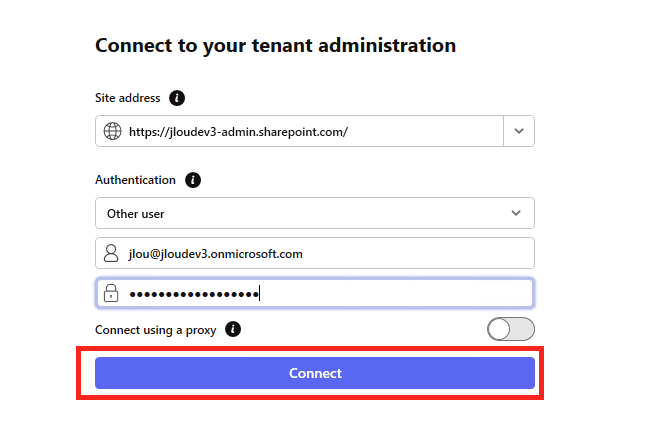This screenshot has height=438, width=669.
Task: Click the white knob of the proxy toggle
Action: [499, 329]
